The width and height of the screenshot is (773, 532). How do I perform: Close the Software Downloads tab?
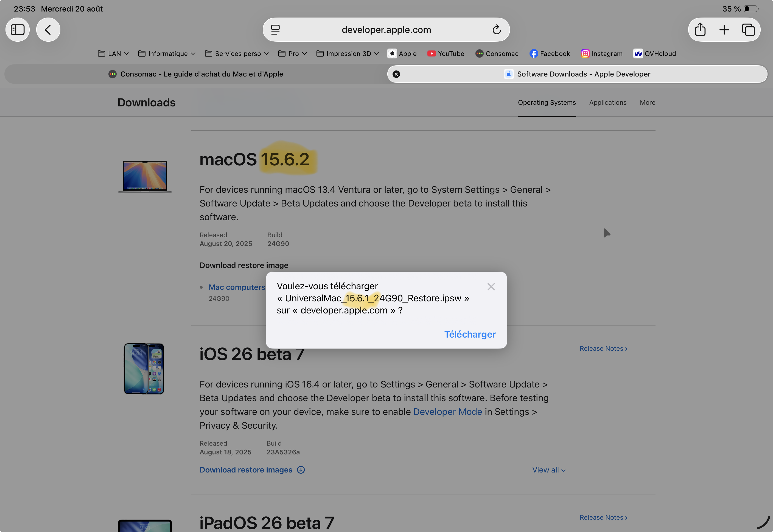pos(396,74)
